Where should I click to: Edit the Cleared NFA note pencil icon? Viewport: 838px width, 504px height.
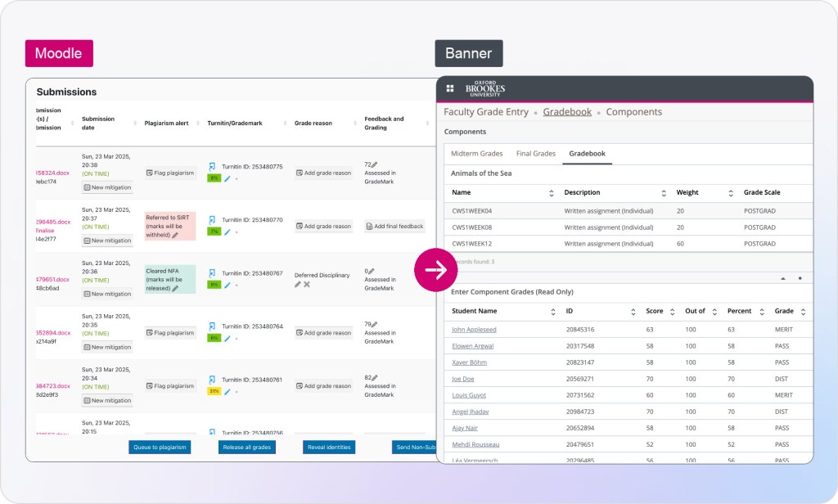174,288
